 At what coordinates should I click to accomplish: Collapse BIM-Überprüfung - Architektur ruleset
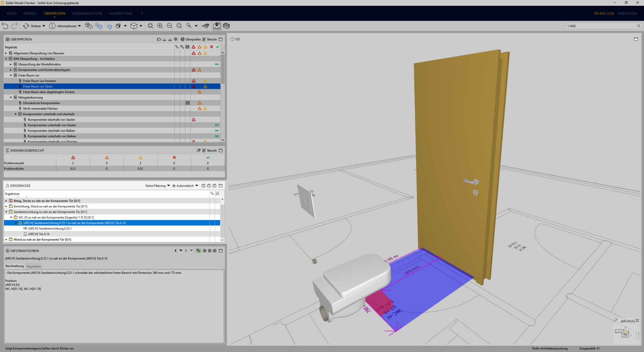point(6,59)
